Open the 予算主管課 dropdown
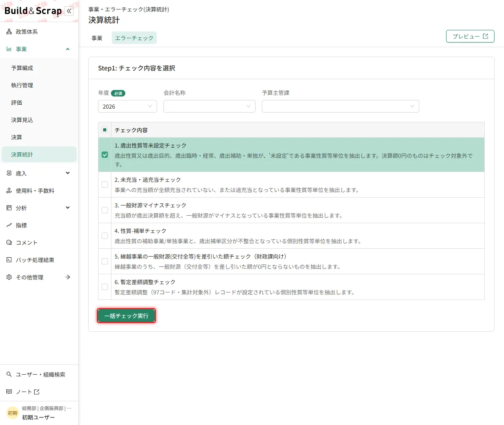Screen dimensions: 504x425 coord(341,106)
